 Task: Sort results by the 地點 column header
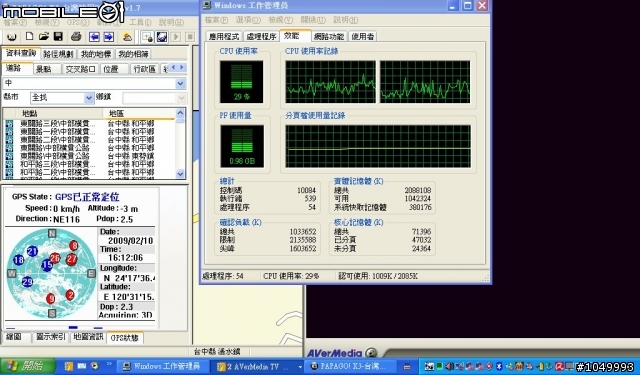(59, 113)
